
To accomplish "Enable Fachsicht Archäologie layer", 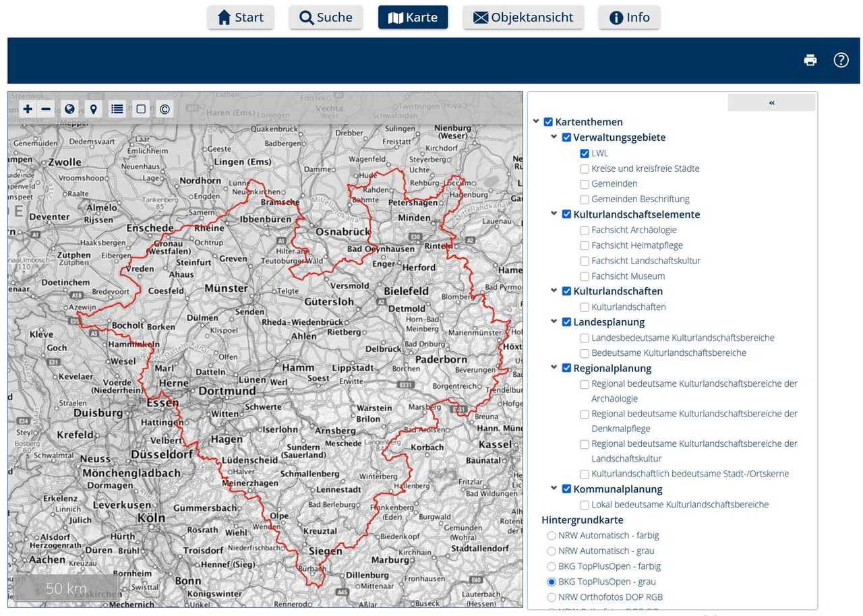I will coord(585,230).
